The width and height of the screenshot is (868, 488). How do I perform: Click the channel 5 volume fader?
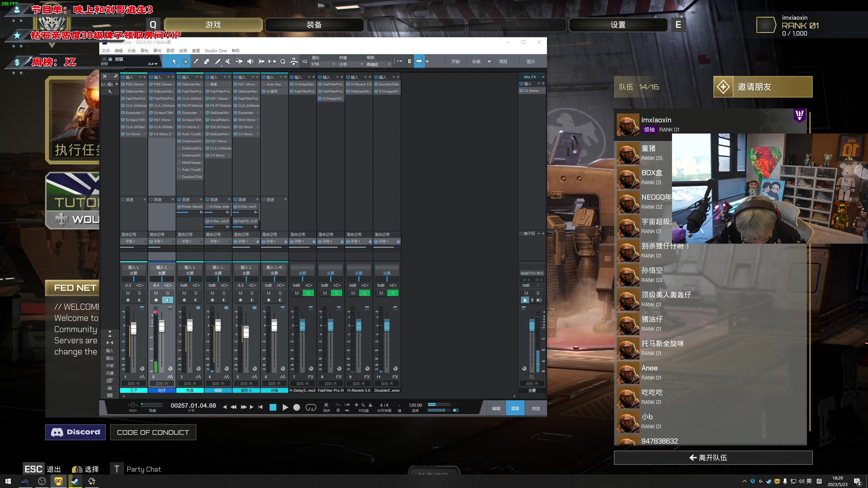click(x=246, y=332)
